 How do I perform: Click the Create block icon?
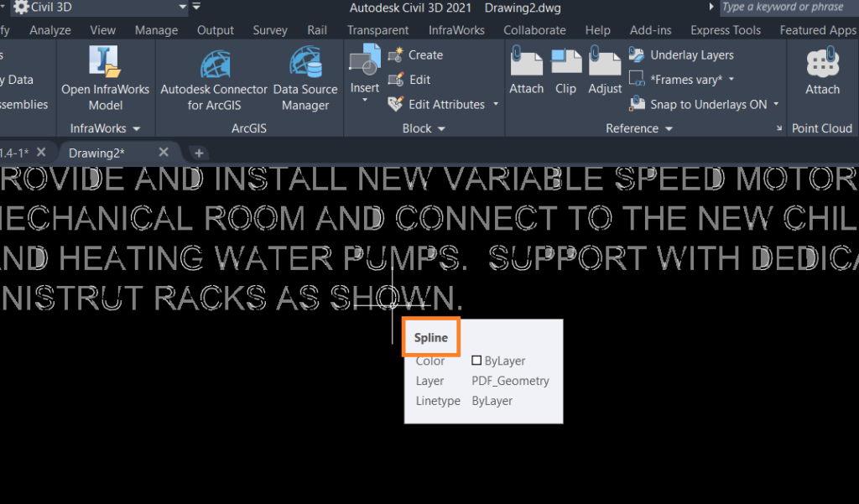click(x=396, y=55)
